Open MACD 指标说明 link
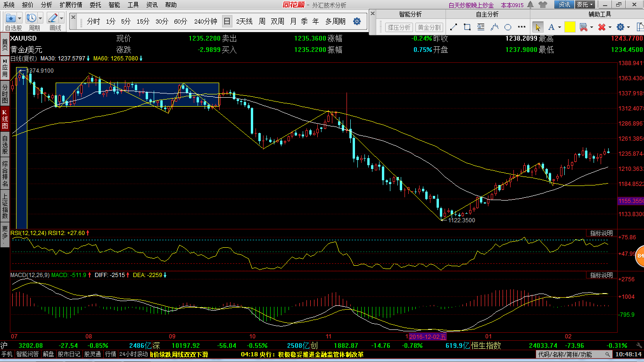Viewport: 644px width, 362px height. point(601,275)
